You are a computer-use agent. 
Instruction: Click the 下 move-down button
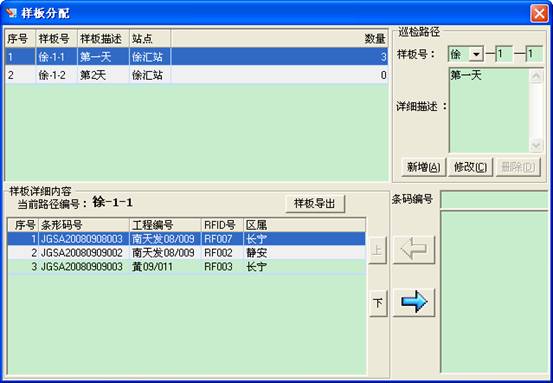378,303
